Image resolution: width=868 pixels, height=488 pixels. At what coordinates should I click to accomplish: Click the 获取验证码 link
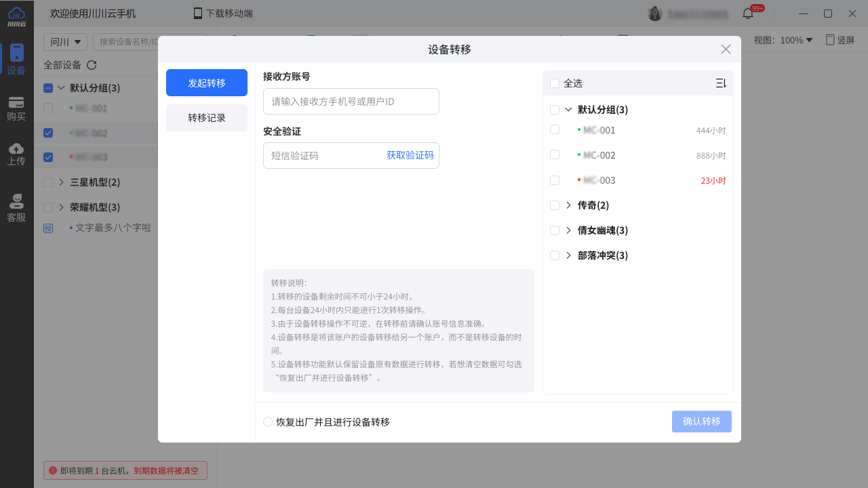(x=410, y=155)
